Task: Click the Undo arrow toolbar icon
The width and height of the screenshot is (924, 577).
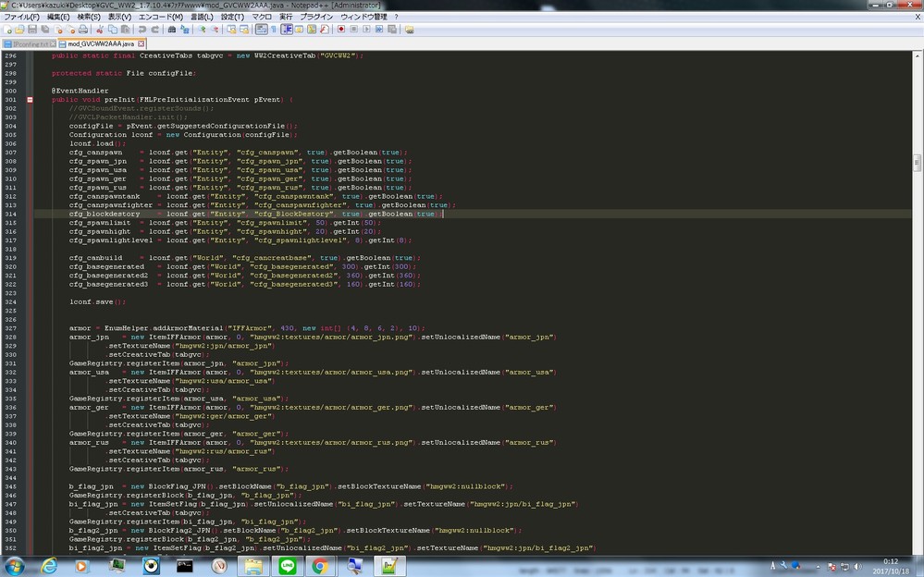Action: coord(141,30)
